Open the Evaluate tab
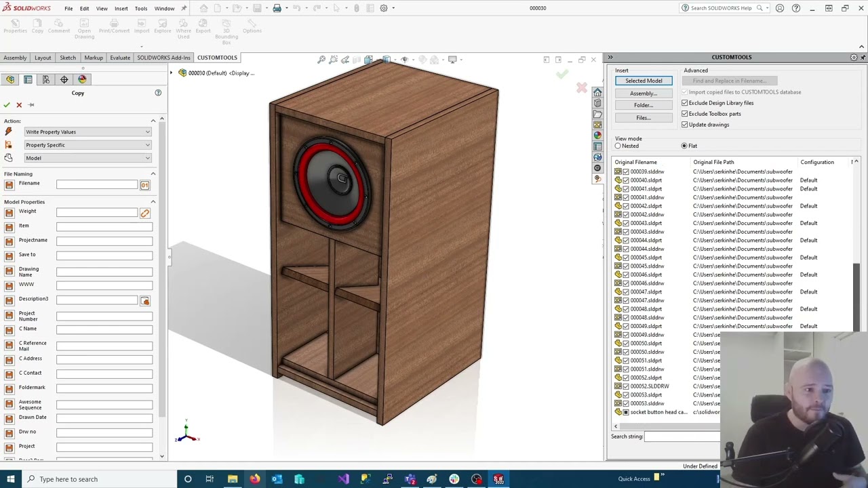Image resolution: width=868 pixels, height=488 pixels. click(x=120, y=58)
